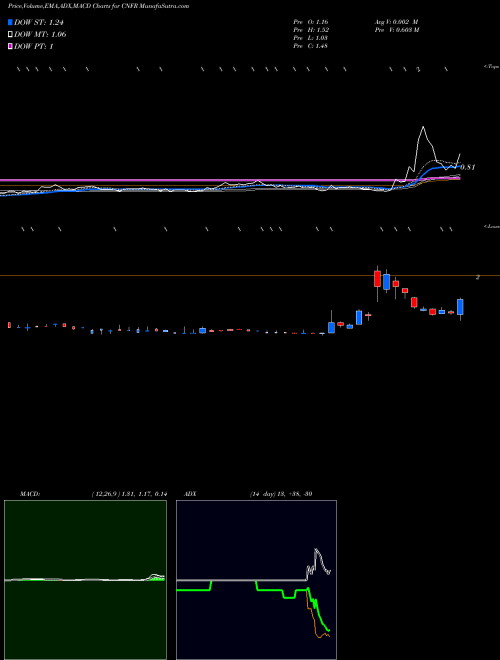Click the 'Pre H: 1.52' value
Screen dimensions: 500x660
click(x=311, y=30)
